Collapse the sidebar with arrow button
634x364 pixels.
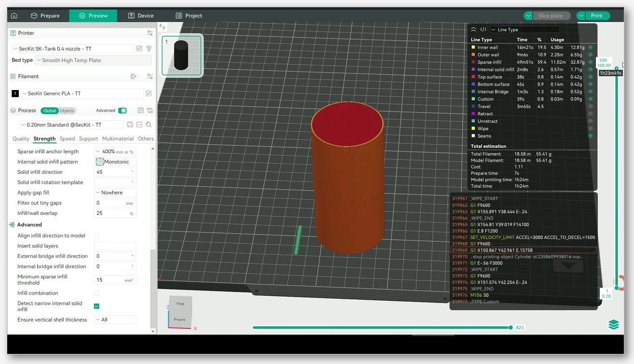click(162, 27)
